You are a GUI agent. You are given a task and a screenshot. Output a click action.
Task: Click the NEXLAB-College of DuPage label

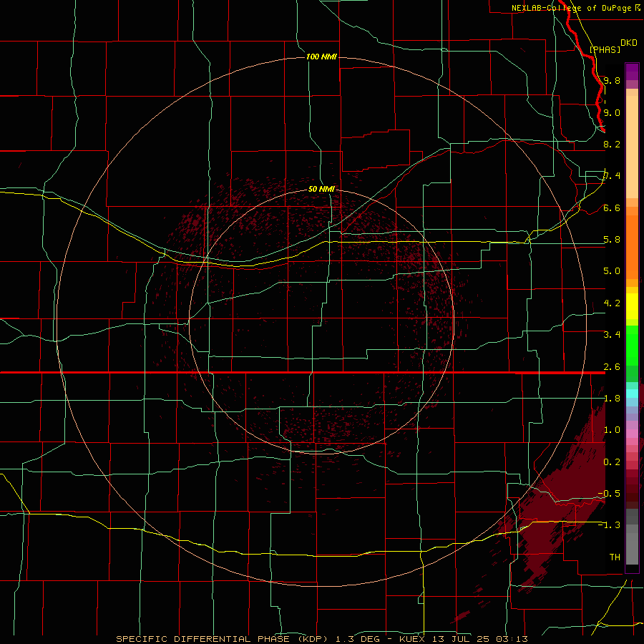click(x=571, y=8)
